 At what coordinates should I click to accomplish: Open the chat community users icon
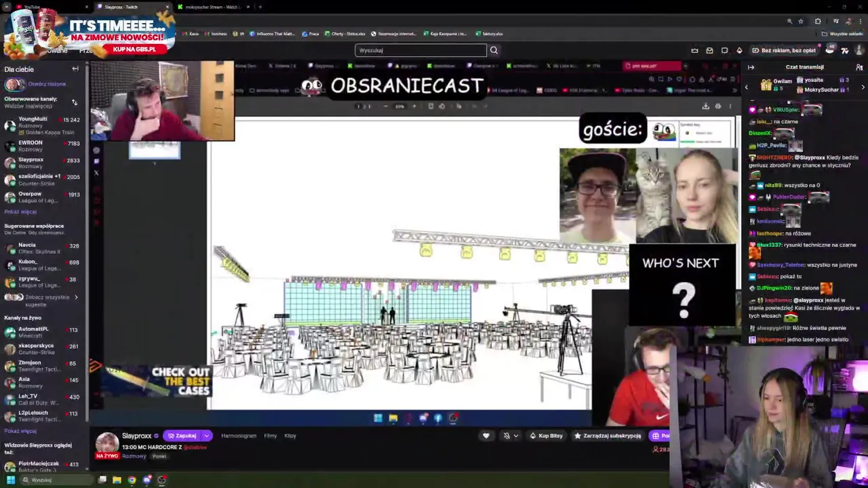[859, 67]
